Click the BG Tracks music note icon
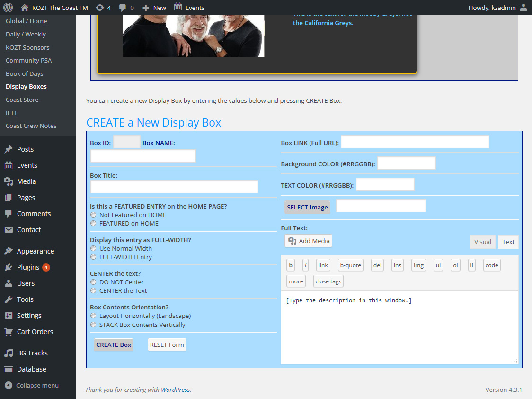 coord(9,353)
